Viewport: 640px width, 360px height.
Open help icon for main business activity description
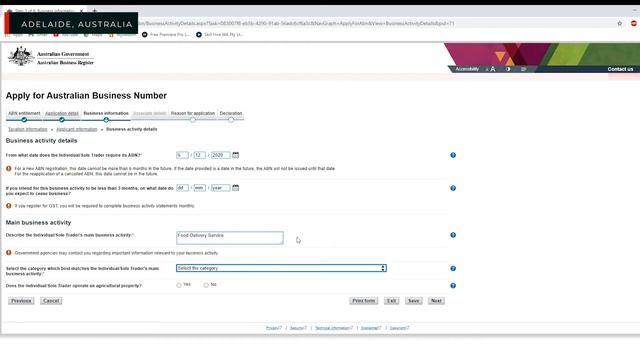(x=453, y=235)
